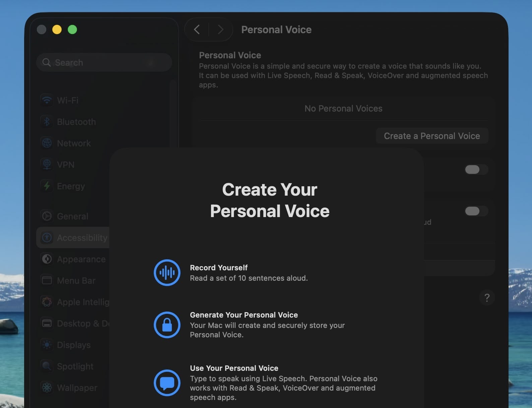Click the Displays sun icon
The height and width of the screenshot is (408, 532).
[x=47, y=345]
